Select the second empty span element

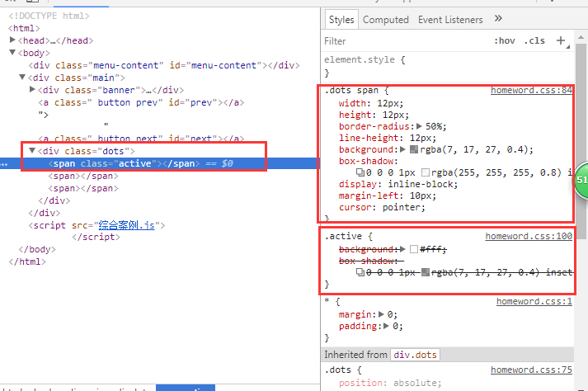pos(83,176)
